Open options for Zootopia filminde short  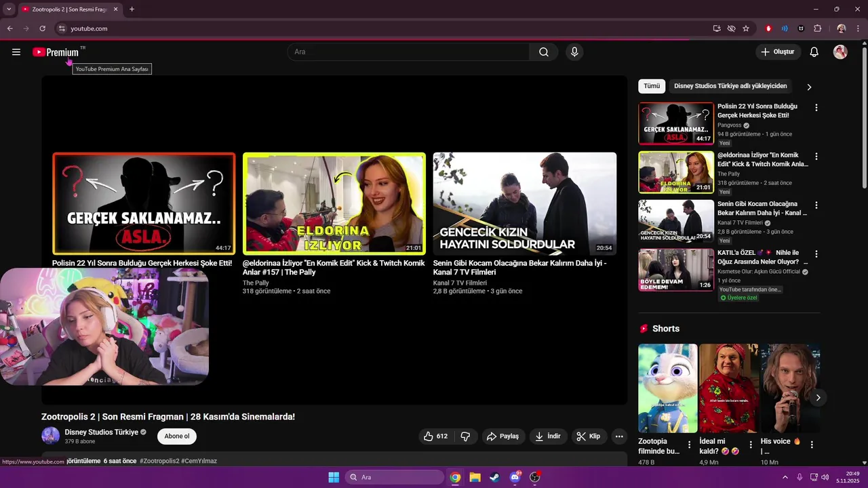(x=690, y=445)
